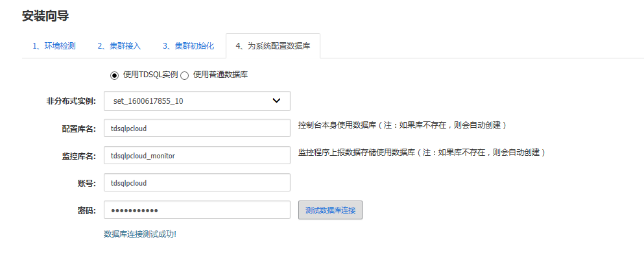This screenshot has height=270, width=644.
Task: Switch to the 2、集群接入 tab
Action: tap(119, 46)
